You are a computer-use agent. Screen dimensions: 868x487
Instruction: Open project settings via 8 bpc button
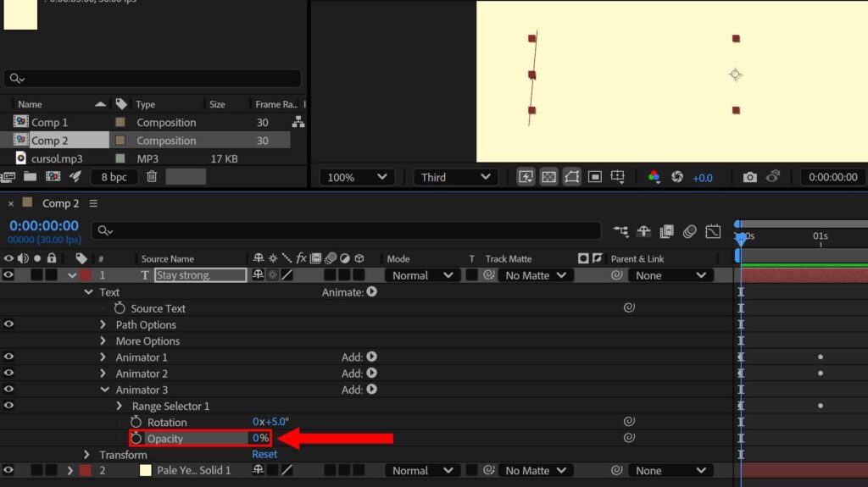point(114,177)
